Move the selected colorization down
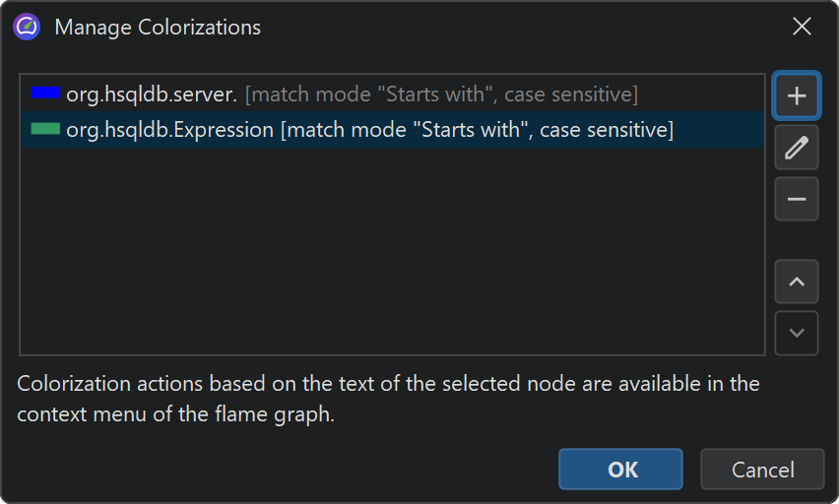The height and width of the screenshot is (504, 839). [797, 333]
